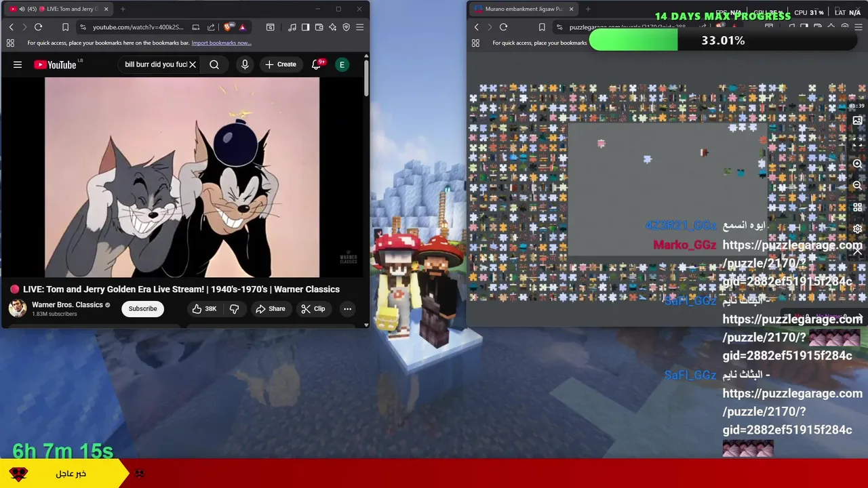
Task: Bookmark the YouTube page
Action: 65,27
